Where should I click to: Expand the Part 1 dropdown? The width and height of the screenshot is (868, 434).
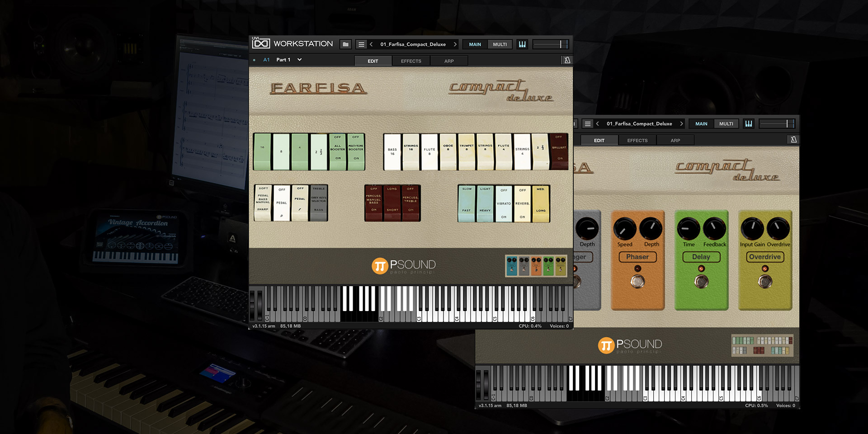point(299,60)
